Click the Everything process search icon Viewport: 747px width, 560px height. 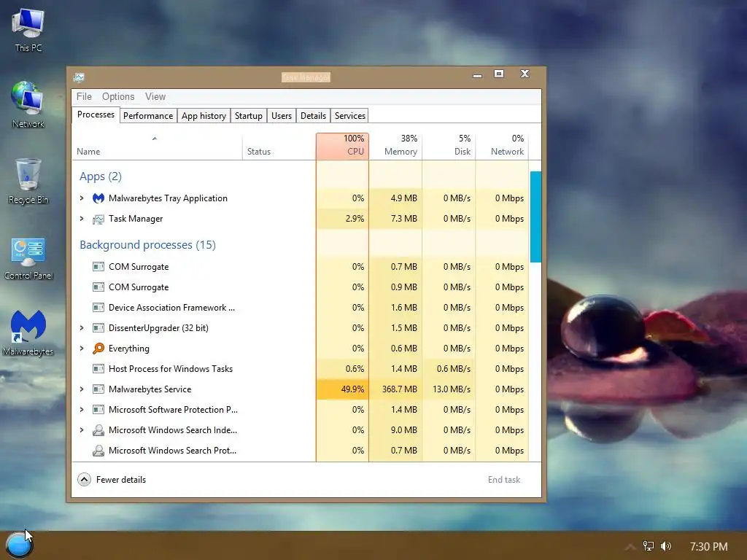coord(98,349)
